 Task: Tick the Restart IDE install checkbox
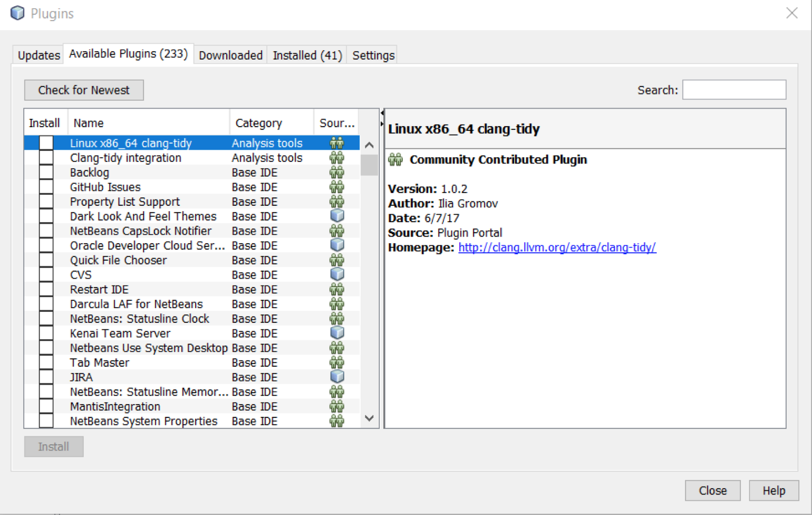(46, 290)
